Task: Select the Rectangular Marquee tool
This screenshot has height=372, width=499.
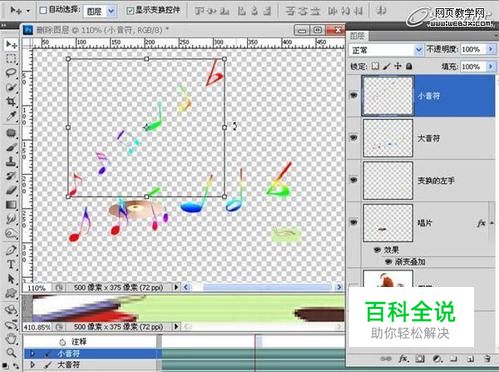Action: [x=11, y=58]
